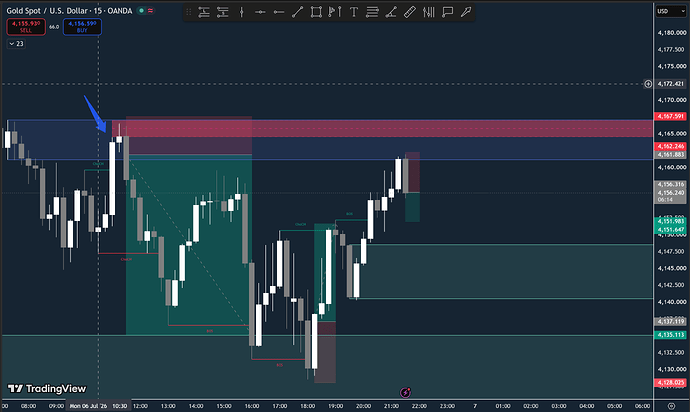Select the Horizontal Line tool
The image size is (690, 412).
[260, 12]
